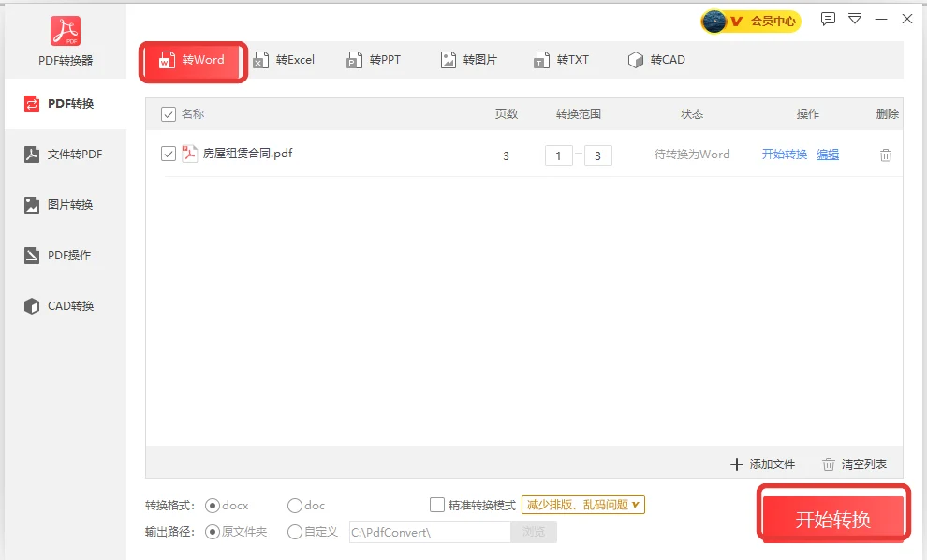The height and width of the screenshot is (560, 927).
Task: Expand the 减少排版、乱码问题 dropdown
Action: pyautogui.click(x=583, y=505)
